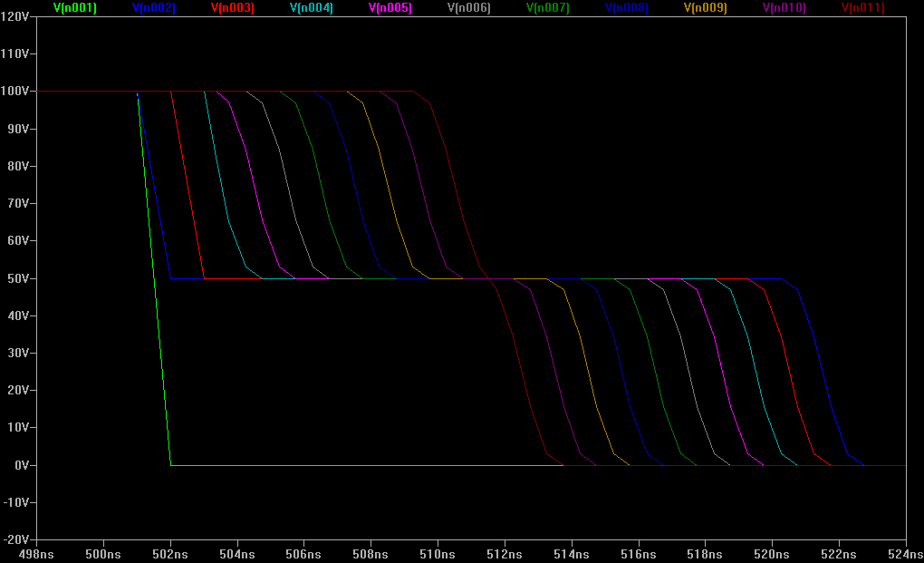The width and height of the screenshot is (924, 563).
Task: Click the 10V vertical axis label
Action: (18, 427)
